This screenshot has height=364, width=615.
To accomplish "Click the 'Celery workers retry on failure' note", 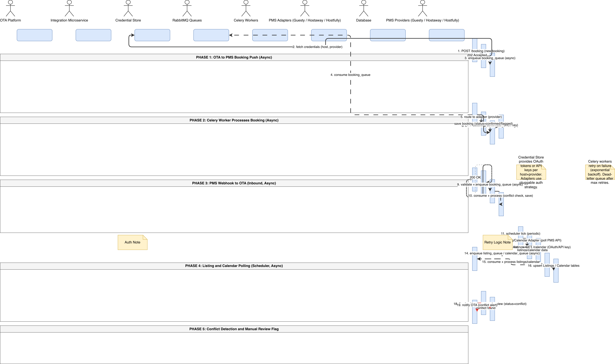I will tap(600, 172).
